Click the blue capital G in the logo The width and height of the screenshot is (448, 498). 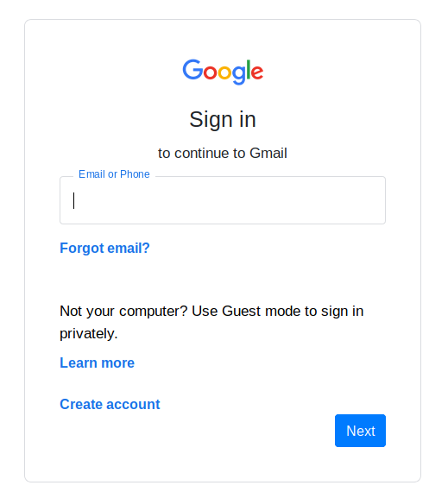tap(192, 69)
